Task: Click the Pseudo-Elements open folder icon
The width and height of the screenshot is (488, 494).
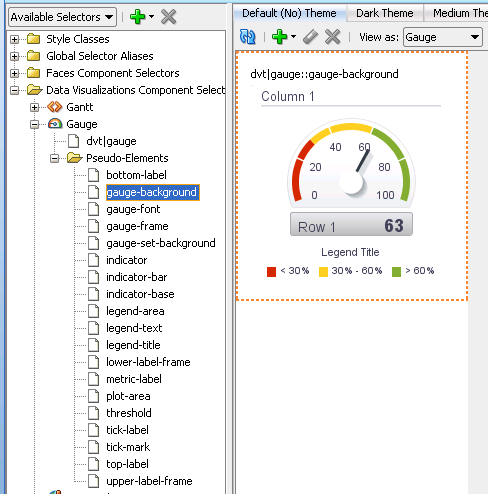Action: point(74,158)
